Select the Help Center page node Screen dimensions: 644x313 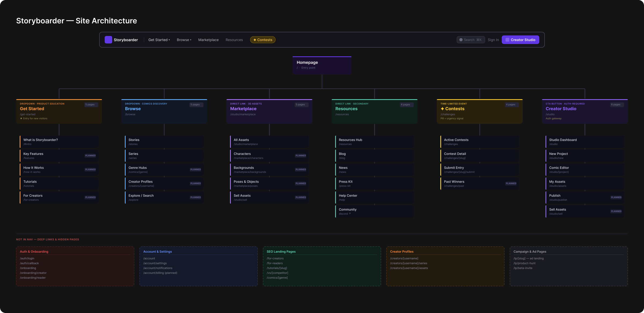[375, 198]
